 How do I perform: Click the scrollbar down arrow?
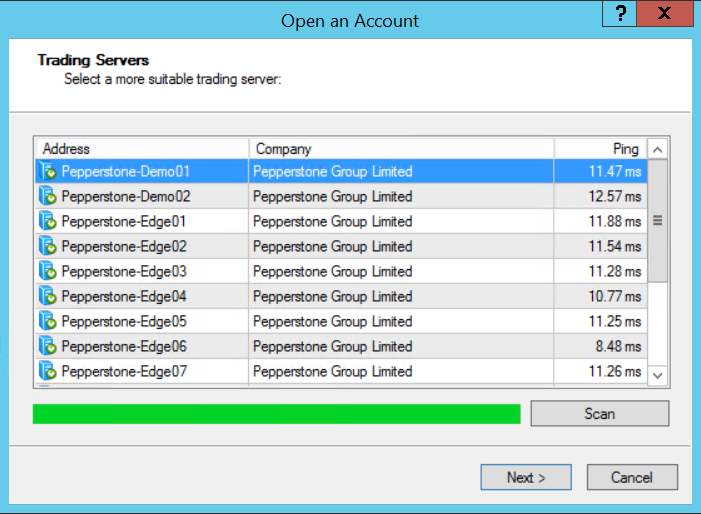657,375
